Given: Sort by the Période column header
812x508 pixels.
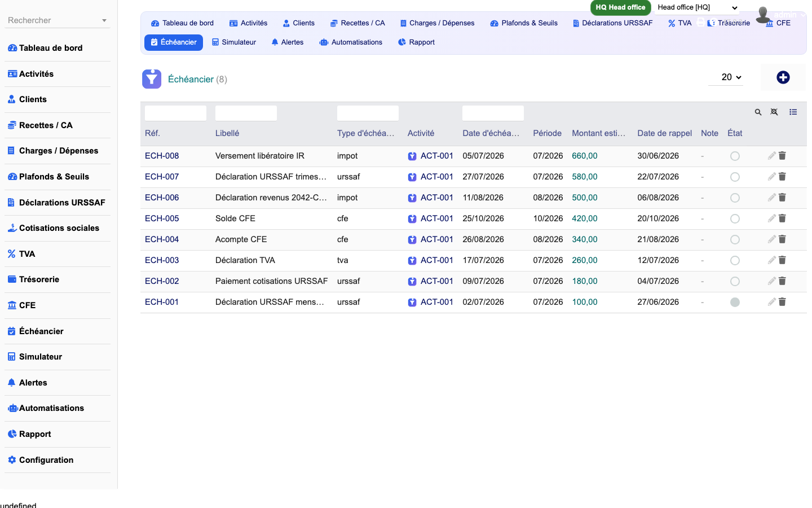Looking at the screenshot, I should click(x=547, y=133).
